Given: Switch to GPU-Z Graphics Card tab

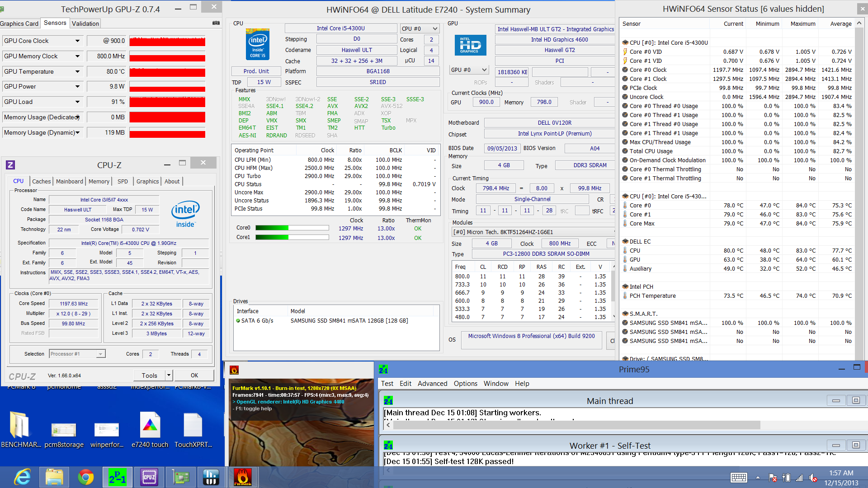Looking at the screenshot, I should (19, 23).
